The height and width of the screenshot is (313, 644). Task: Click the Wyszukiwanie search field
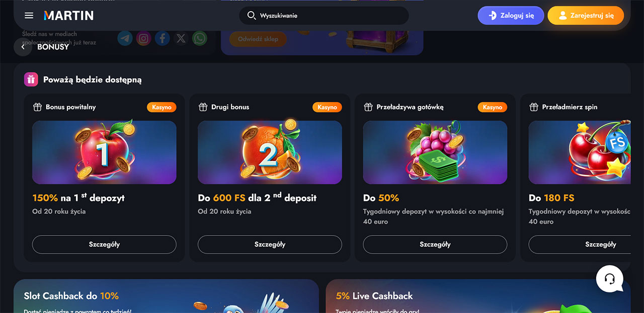(324, 16)
